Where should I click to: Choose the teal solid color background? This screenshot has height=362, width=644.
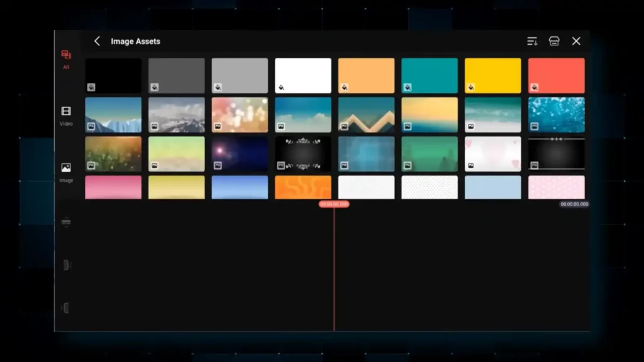click(430, 75)
